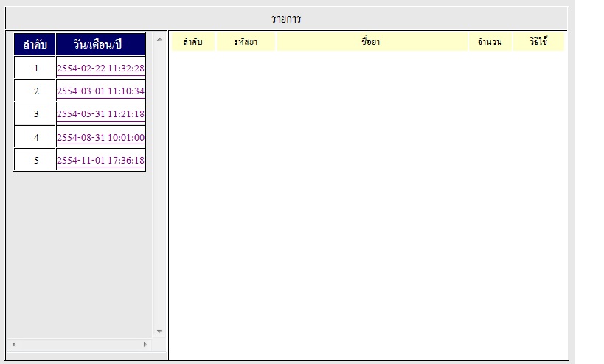Click the scroll down arrow of the date list
This screenshot has height=364, width=604.
pyautogui.click(x=159, y=332)
